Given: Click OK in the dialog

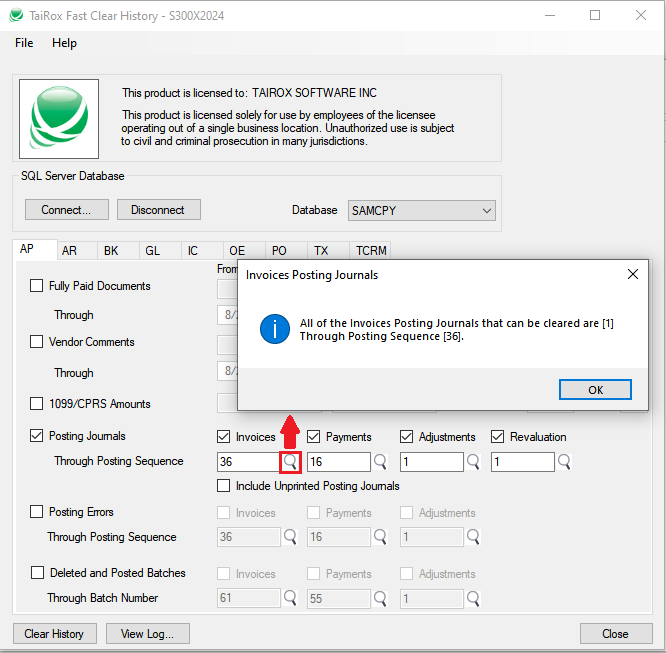Looking at the screenshot, I should tap(595, 390).
